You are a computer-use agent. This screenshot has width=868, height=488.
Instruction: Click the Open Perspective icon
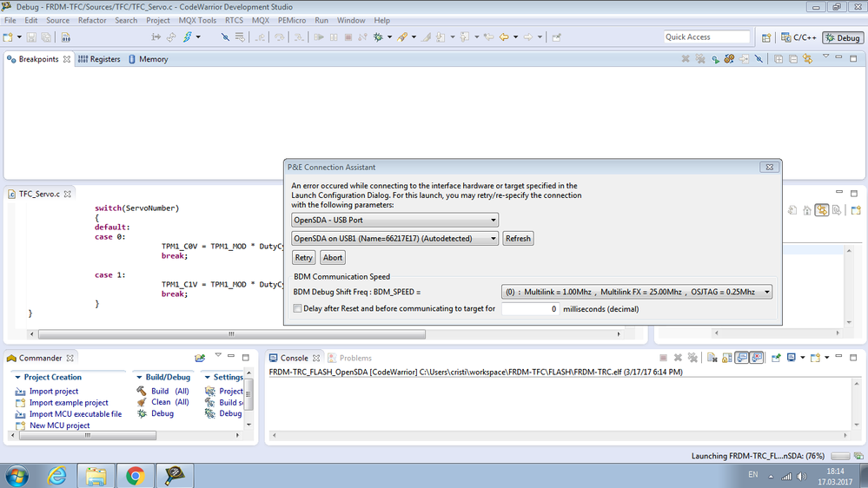[766, 37]
